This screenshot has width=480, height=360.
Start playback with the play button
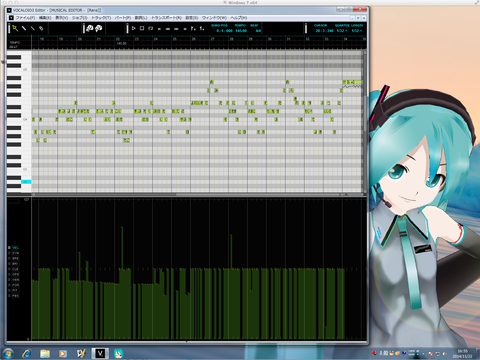tap(133, 29)
